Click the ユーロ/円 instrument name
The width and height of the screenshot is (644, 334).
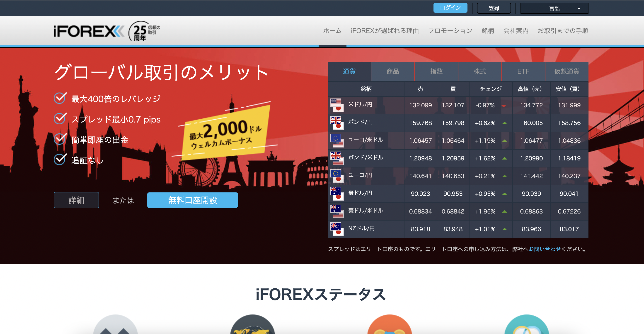[x=360, y=175]
